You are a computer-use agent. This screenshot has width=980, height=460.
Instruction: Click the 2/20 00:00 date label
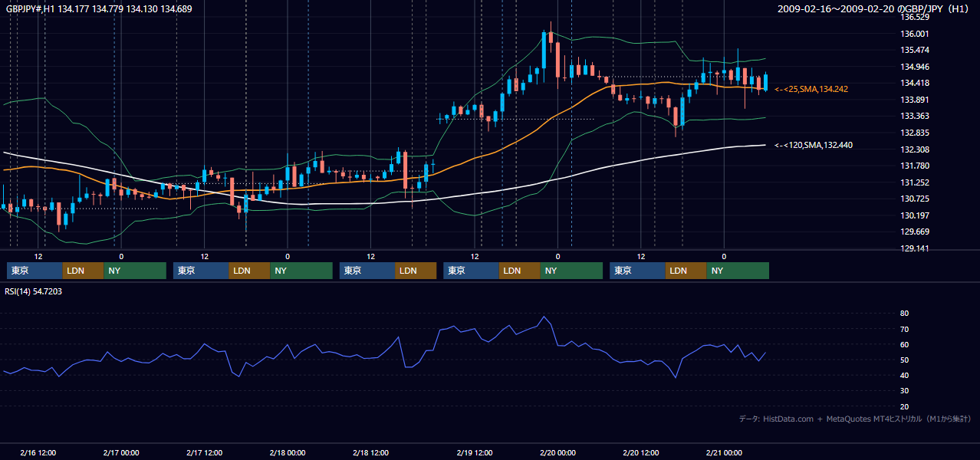557,452
